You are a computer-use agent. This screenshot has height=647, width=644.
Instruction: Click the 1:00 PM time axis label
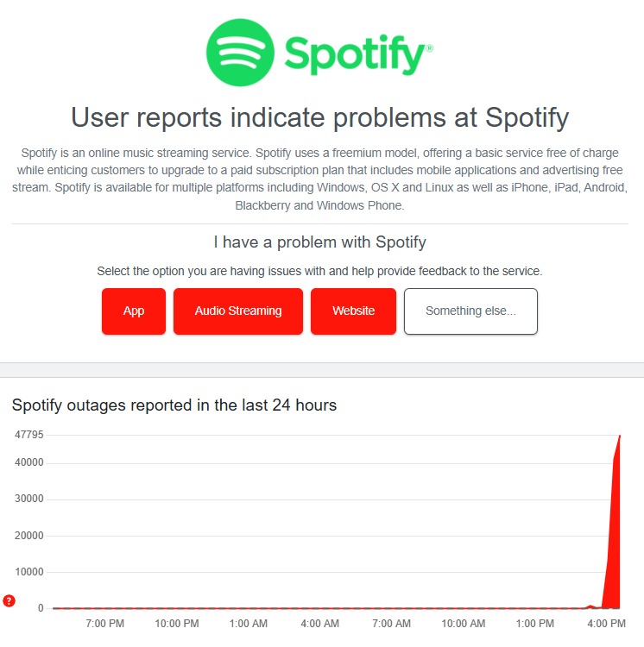point(534,624)
